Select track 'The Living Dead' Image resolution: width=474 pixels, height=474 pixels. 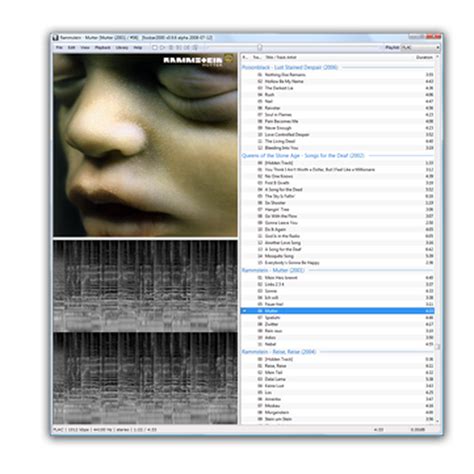[337, 141]
